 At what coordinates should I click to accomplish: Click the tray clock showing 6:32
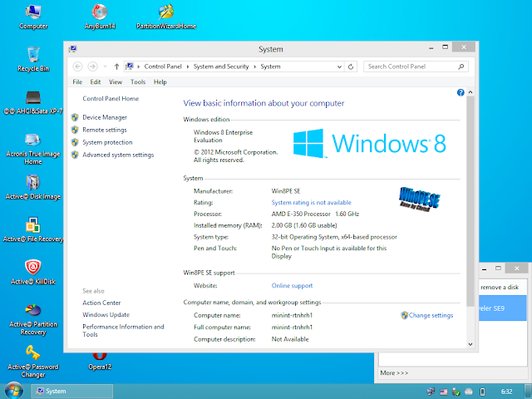point(506,392)
